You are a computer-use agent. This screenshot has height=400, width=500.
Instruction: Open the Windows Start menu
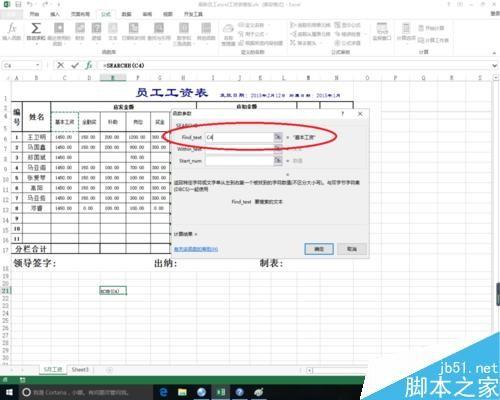[9, 392]
